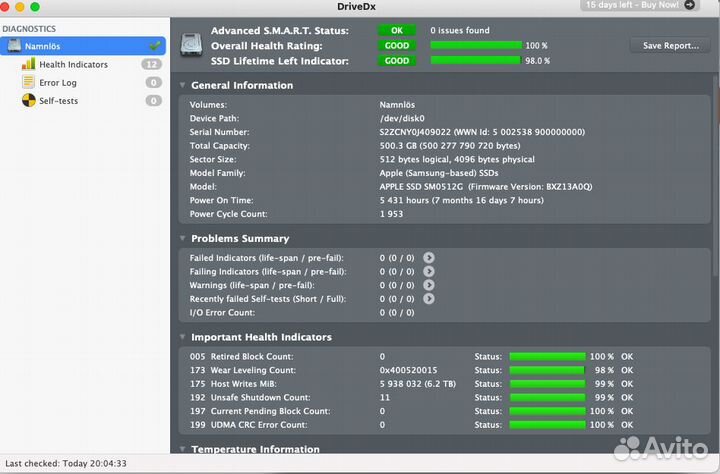Click the yellow minimize window button
The width and height of the screenshot is (720, 474).
pyautogui.click(x=20, y=6)
